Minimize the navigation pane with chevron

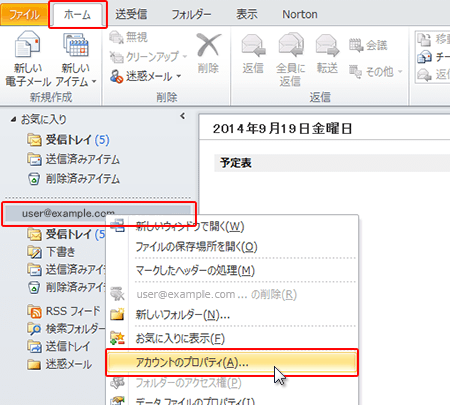(182, 116)
